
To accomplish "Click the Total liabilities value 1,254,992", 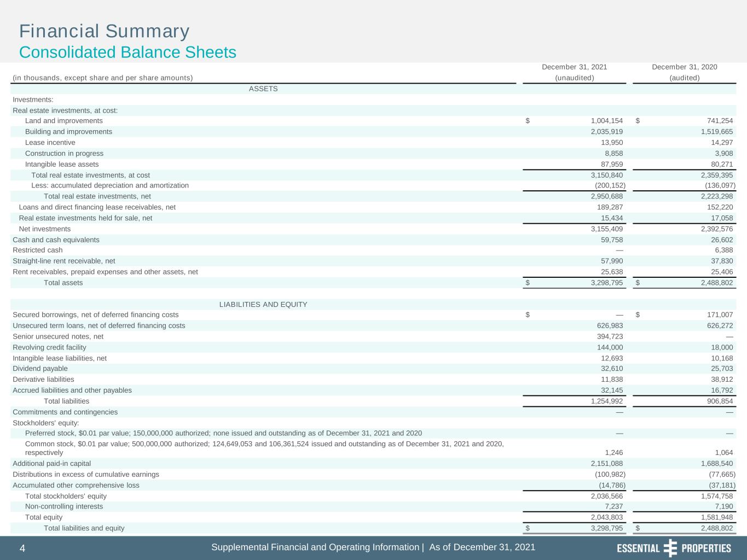I will [x=607, y=401].
